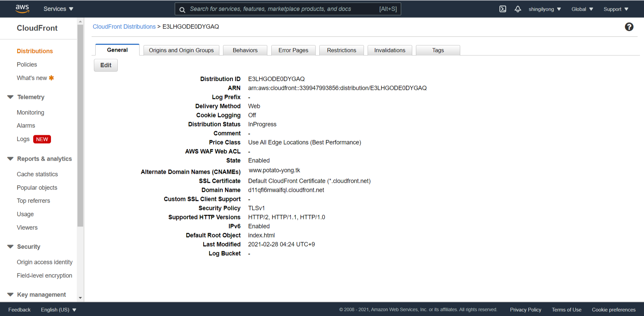This screenshot has height=316, width=644.
Task: Click the Edit button
Action: 106,65
